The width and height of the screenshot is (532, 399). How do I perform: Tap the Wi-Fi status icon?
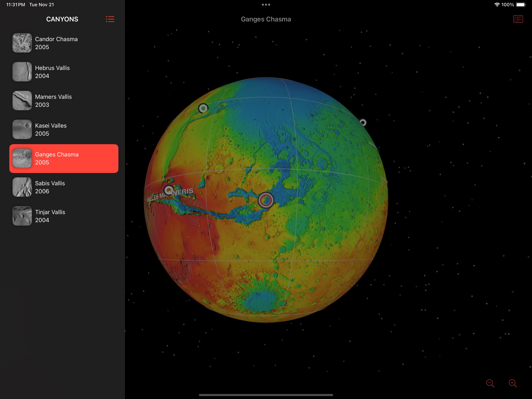[497, 4]
